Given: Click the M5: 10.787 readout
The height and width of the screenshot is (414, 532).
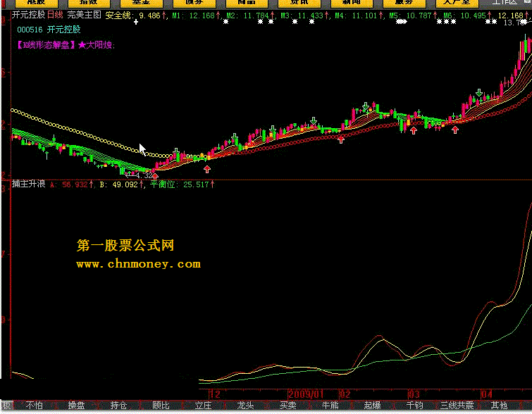Looking at the screenshot, I should tap(410, 15).
